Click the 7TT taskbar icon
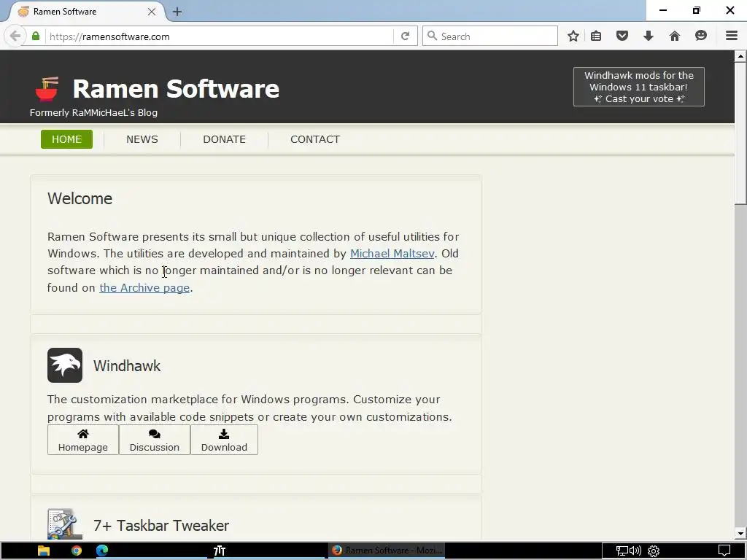This screenshot has height=560, width=747. tap(219, 551)
